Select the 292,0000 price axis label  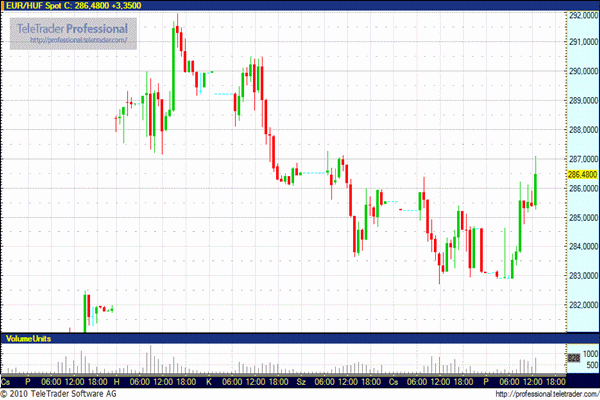click(583, 16)
